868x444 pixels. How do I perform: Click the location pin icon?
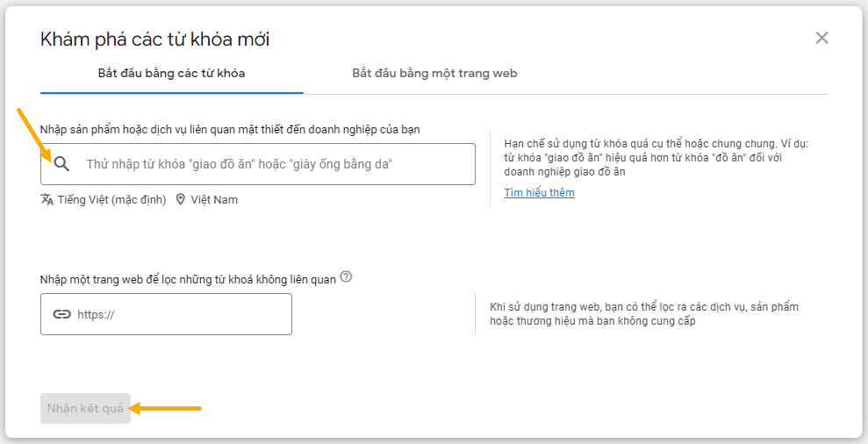tap(181, 199)
